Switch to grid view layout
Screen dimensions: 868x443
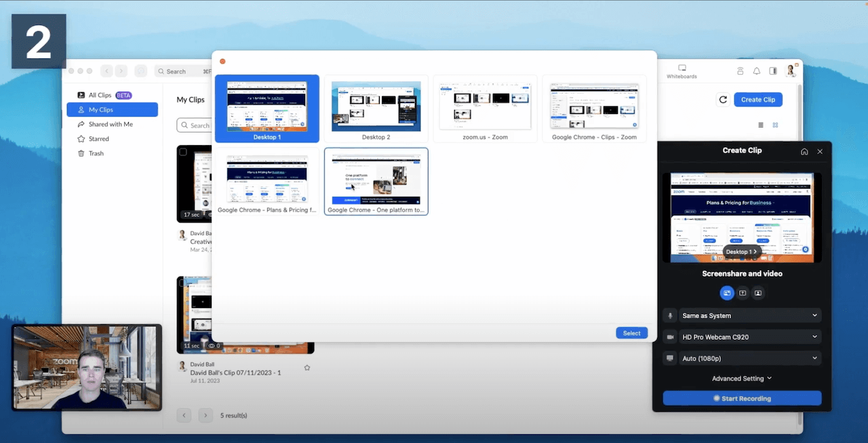775,126
